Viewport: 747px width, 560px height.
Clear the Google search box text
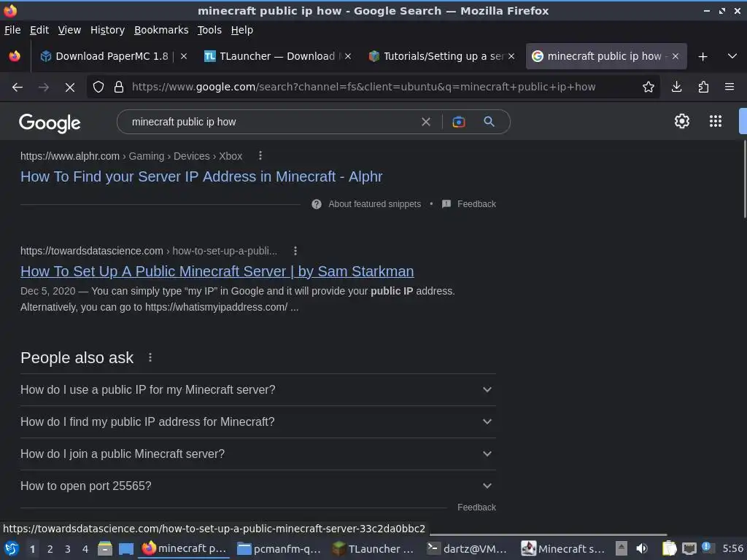[426, 122]
